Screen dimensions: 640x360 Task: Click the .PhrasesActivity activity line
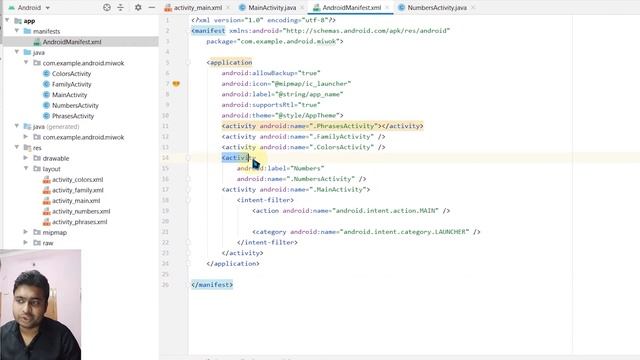coord(322,126)
